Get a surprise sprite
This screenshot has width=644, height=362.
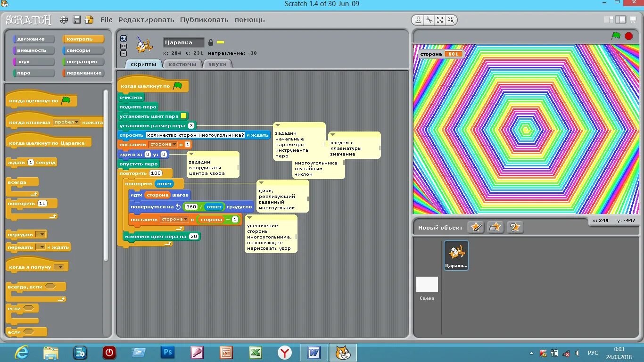pyautogui.click(x=514, y=227)
